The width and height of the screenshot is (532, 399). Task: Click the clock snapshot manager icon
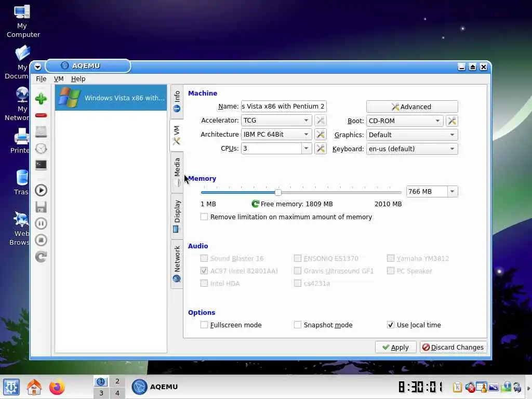click(x=41, y=149)
